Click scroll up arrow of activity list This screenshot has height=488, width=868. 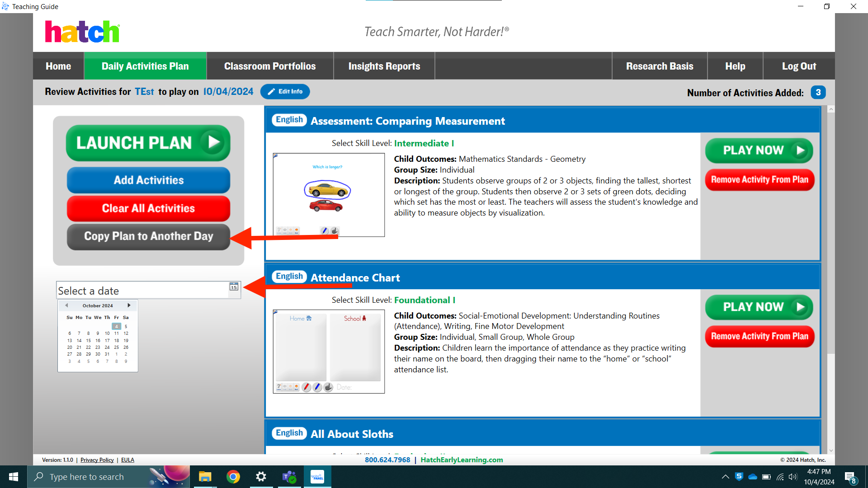831,109
